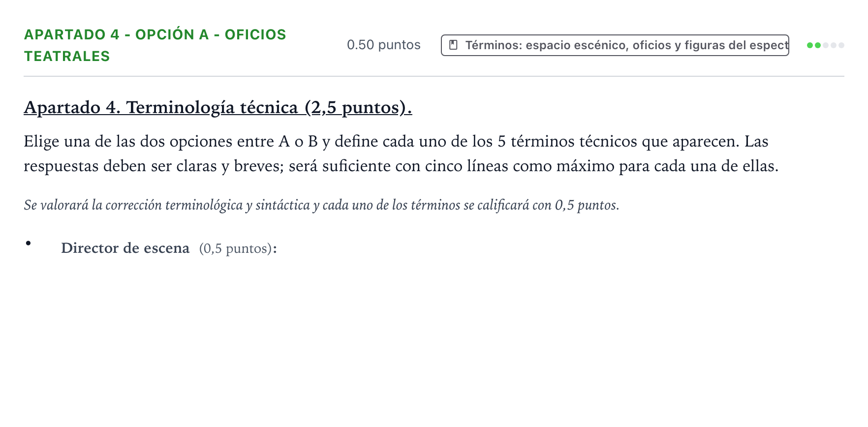This screenshot has height=427, width=868.
Task: Click the first green difficulty dot
Action: (x=810, y=45)
